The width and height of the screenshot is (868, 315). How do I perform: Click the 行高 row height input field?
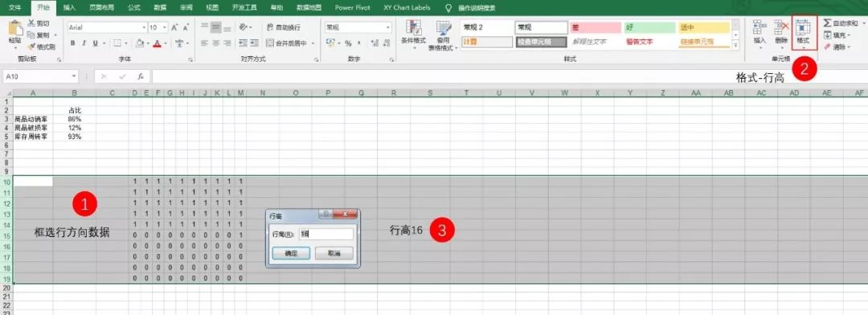coord(325,234)
